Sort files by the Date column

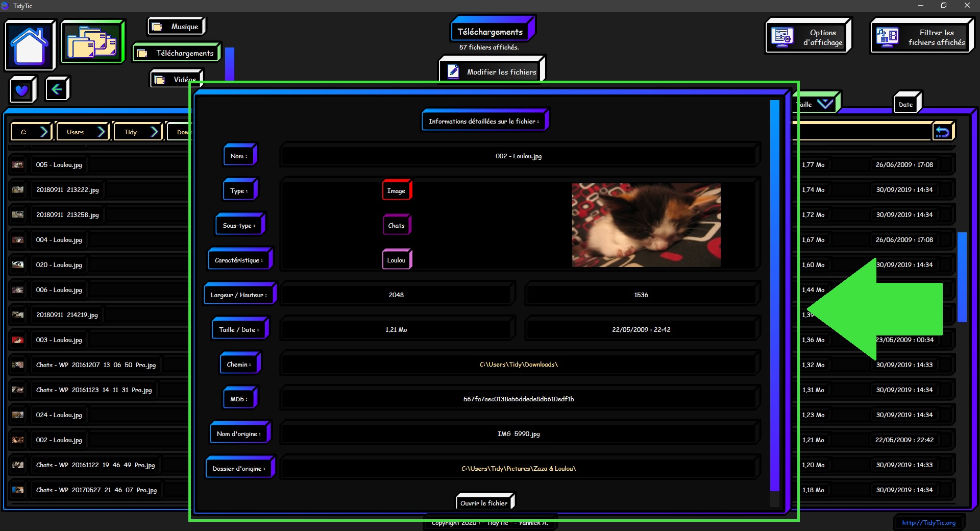pos(906,104)
